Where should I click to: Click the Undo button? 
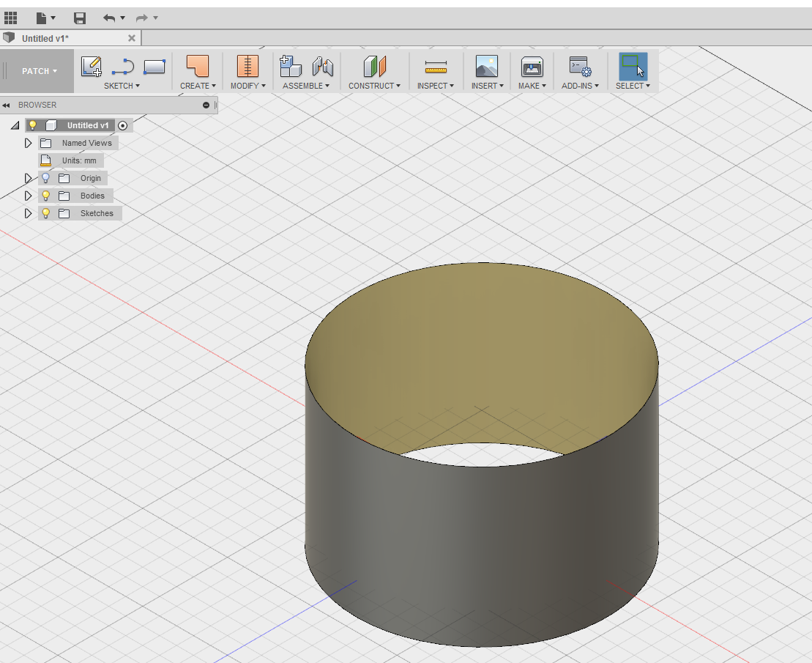pos(110,18)
